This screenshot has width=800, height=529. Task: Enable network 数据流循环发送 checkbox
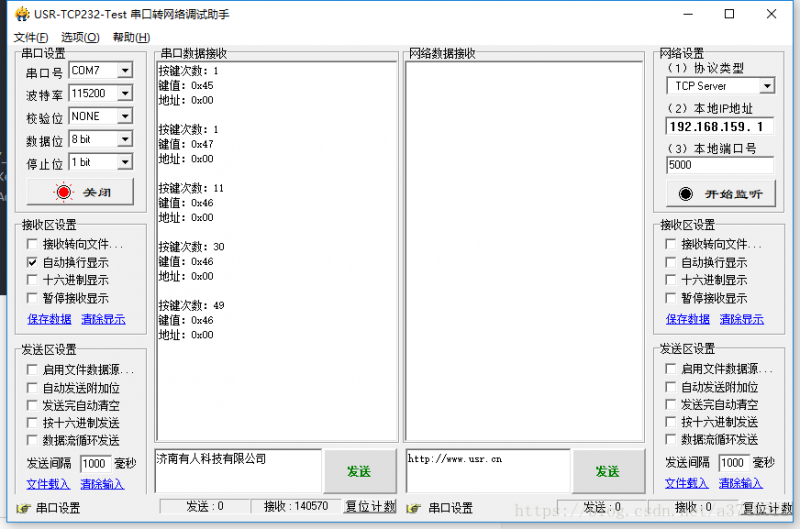click(671, 439)
